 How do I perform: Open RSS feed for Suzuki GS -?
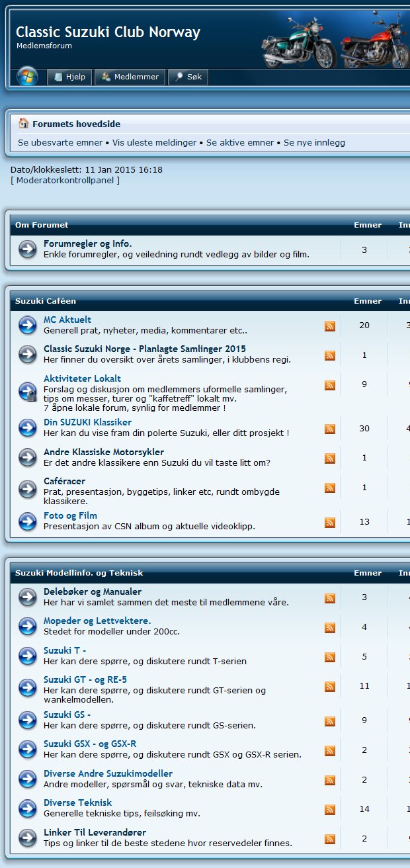click(329, 720)
